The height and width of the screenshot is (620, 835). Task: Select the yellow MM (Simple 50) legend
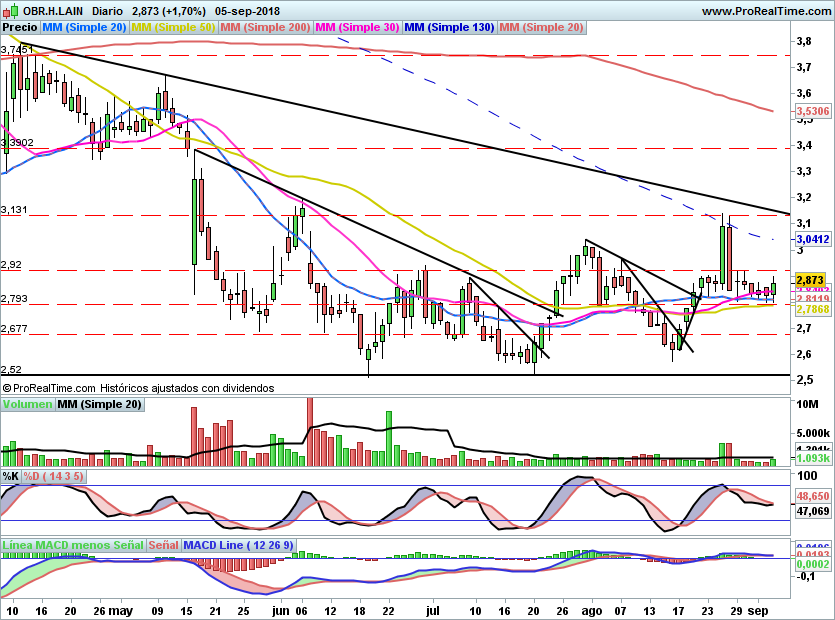coord(174,27)
